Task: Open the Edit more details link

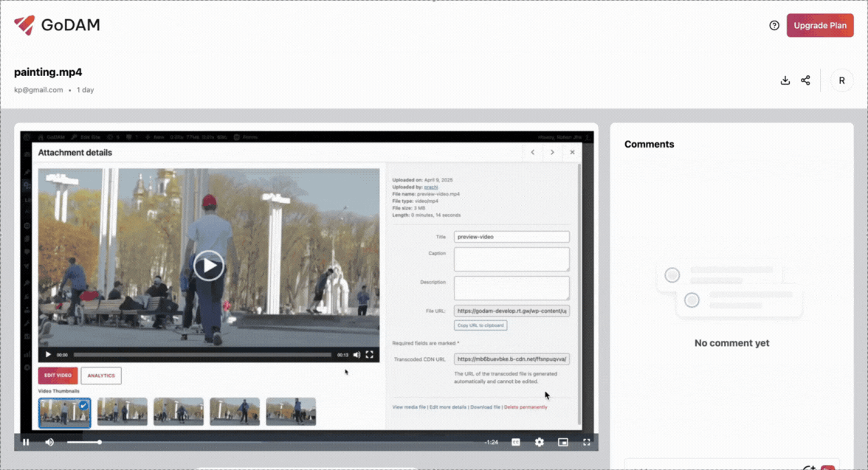Action: pos(448,407)
